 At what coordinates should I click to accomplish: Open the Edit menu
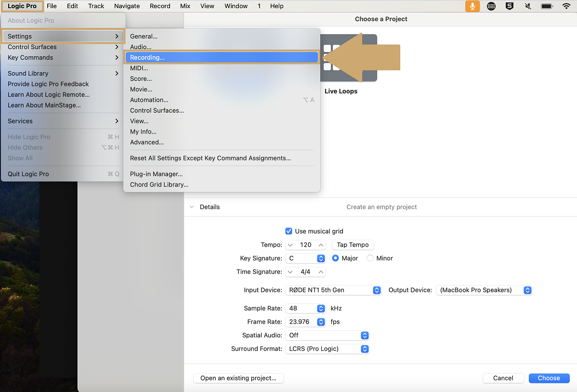[x=73, y=6]
